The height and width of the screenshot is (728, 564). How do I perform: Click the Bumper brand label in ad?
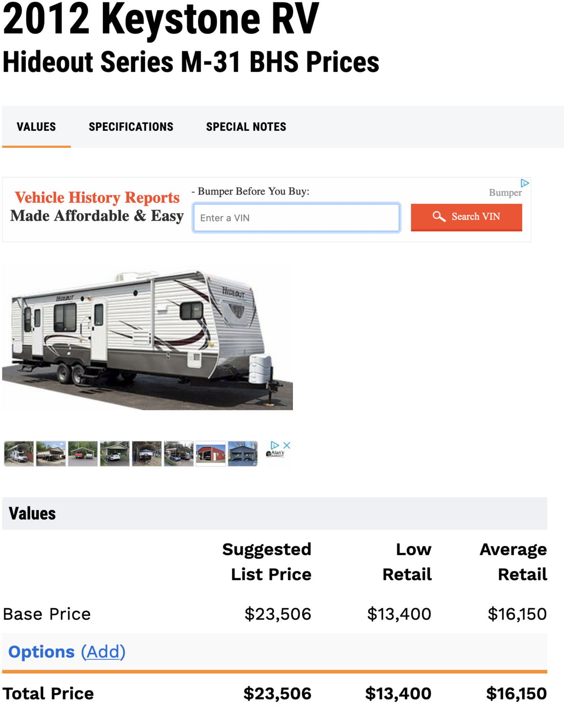point(505,193)
